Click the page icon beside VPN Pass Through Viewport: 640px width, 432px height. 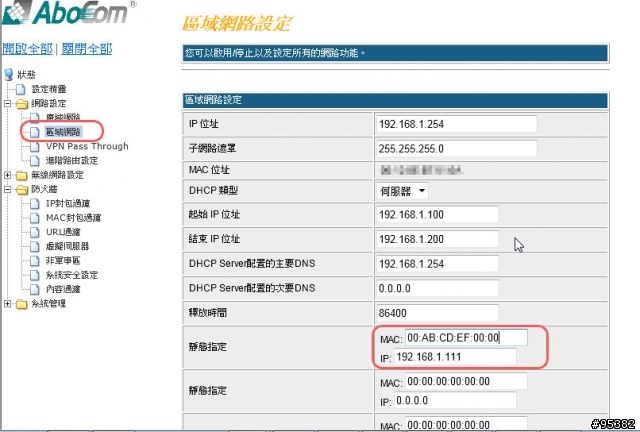point(35,146)
